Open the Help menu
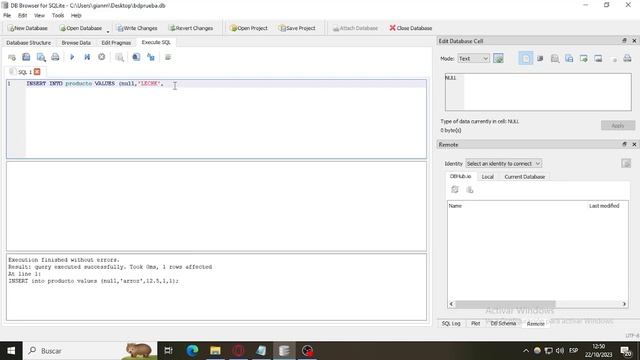Screen dimensions: 640x360 (76, 16)
